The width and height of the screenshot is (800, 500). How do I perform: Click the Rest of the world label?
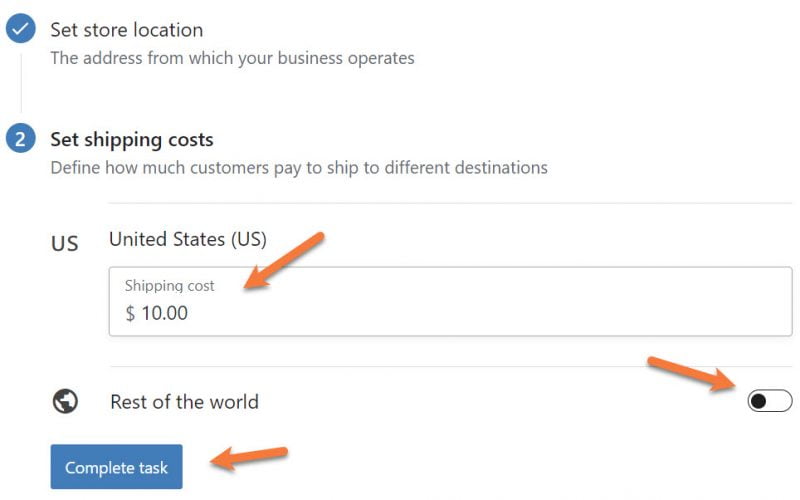[x=184, y=402]
